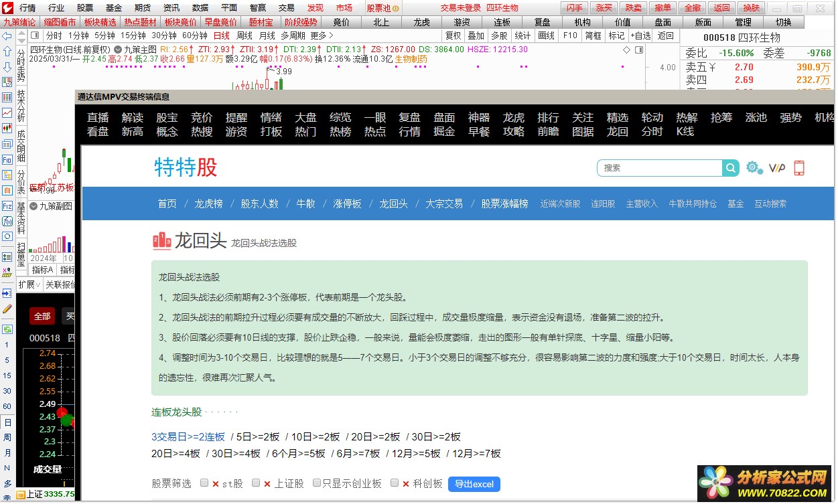The width and height of the screenshot is (838, 504).
Task: Click the 涨买 button
Action: (x=604, y=8)
